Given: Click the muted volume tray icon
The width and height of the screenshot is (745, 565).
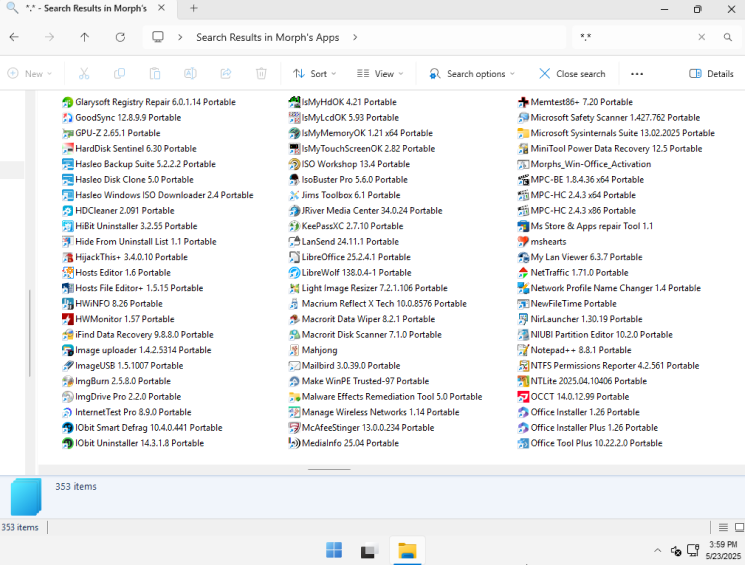Looking at the screenshot, I should [676, 551].
